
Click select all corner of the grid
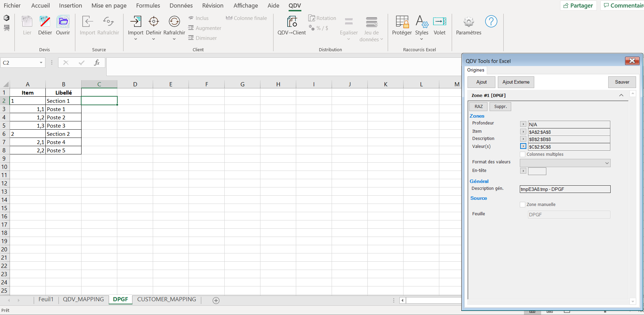point(5,84)
